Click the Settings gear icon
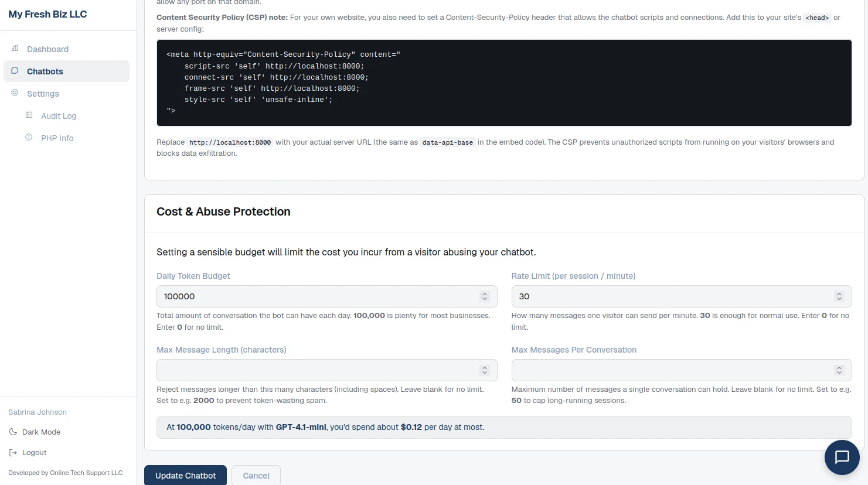 15,93
